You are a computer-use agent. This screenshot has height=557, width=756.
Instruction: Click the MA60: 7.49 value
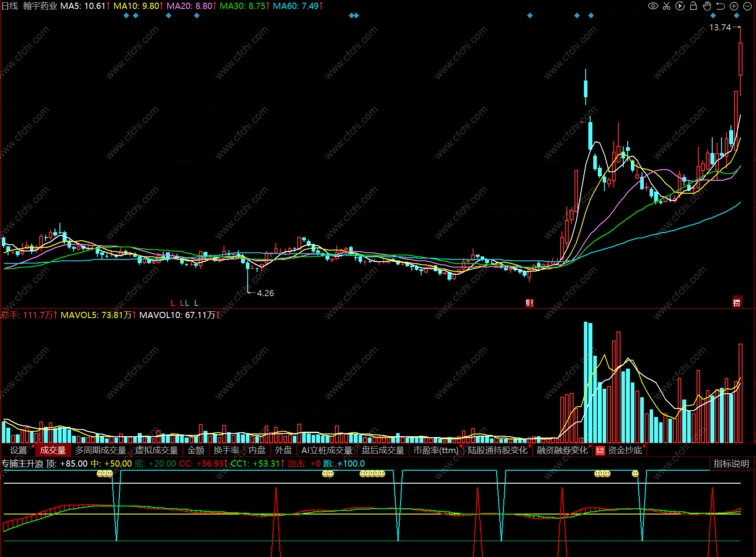click(298, 6)
